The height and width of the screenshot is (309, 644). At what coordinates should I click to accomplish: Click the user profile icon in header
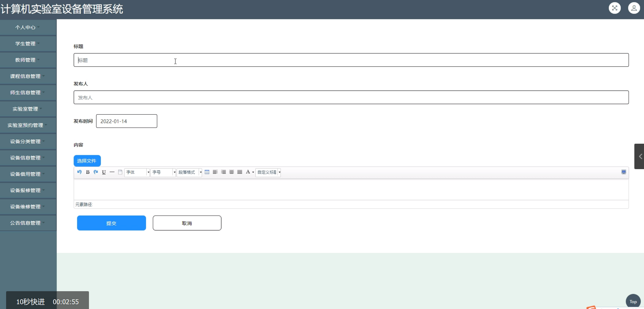(x=634, y=8)
